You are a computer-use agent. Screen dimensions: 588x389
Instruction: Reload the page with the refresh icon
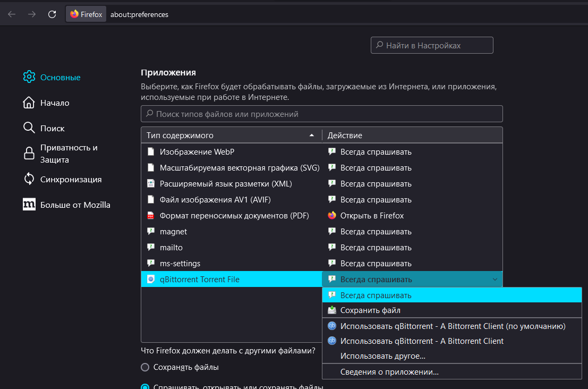(52, 14)
